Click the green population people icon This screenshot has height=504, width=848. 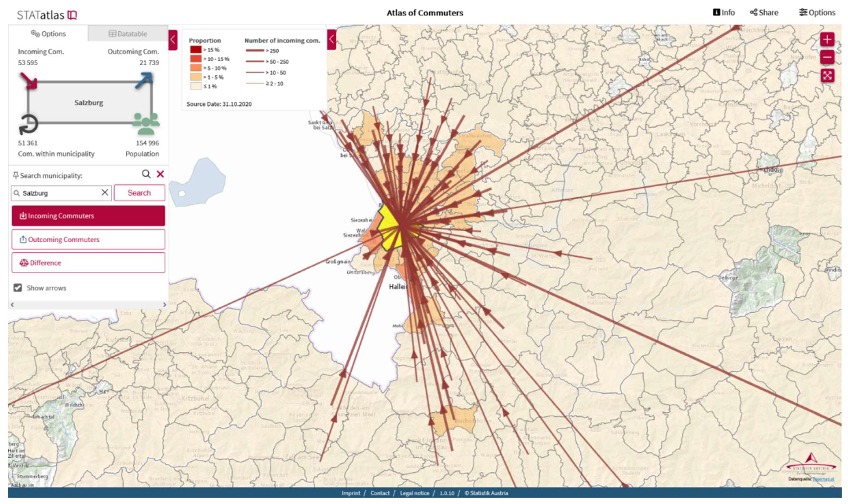(146, 124)
